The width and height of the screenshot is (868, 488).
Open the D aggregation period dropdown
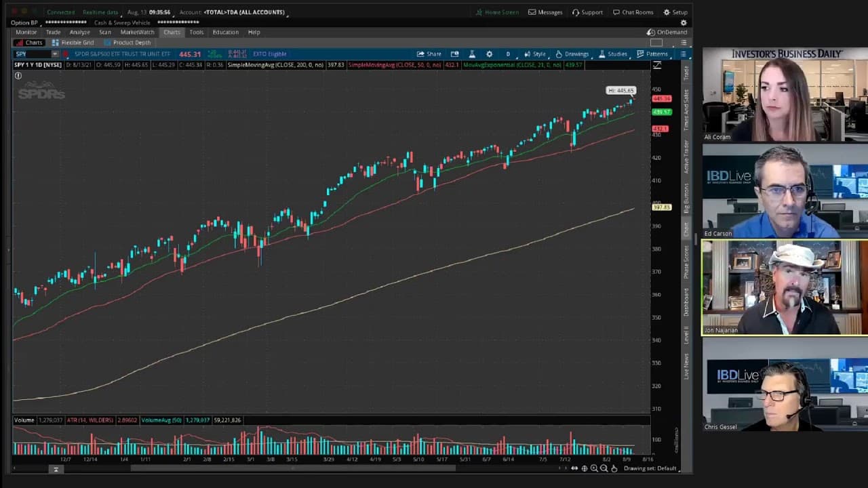[x=508, y=54]
